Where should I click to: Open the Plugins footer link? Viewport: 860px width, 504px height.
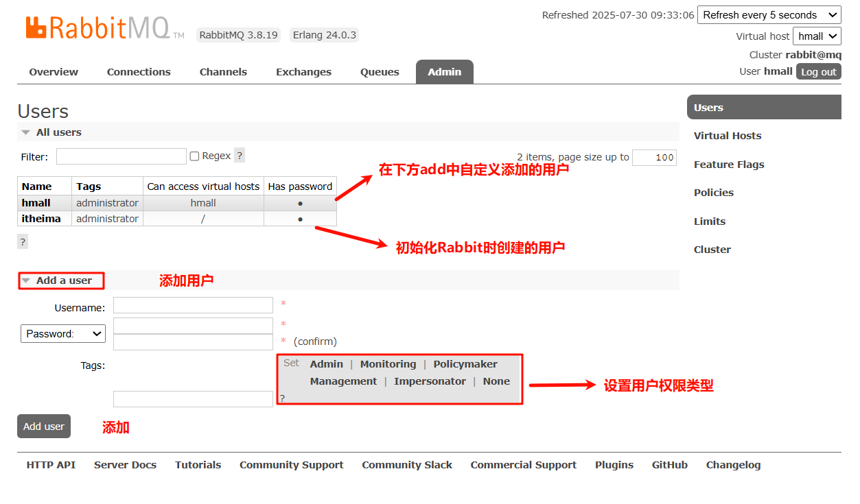(614, 465)
